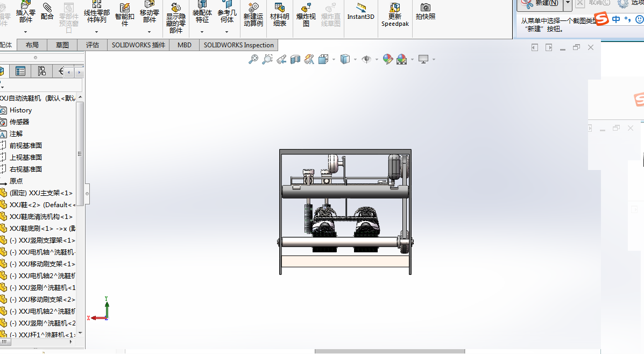Image resolution: width=644 pixels, height=354 pixels.
Task: Open ConfigurationManager panel tab
Action: point(41,71)
